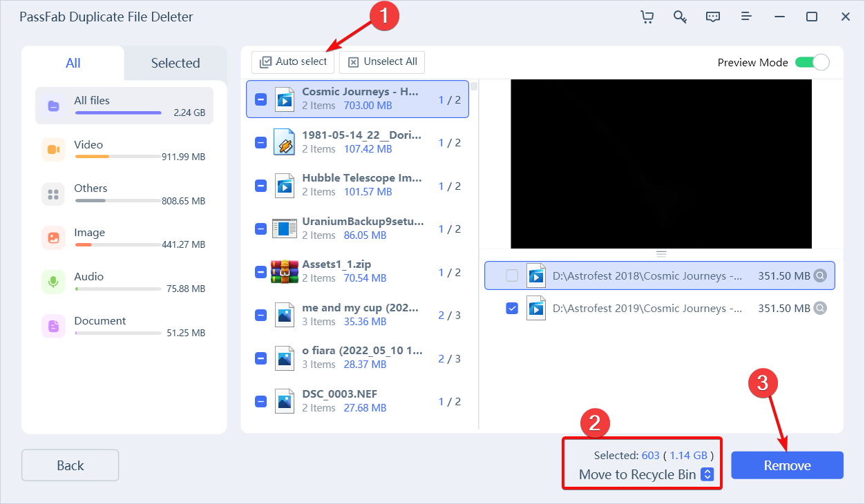Toggle checkbox for o fiara group

point(260,358)
